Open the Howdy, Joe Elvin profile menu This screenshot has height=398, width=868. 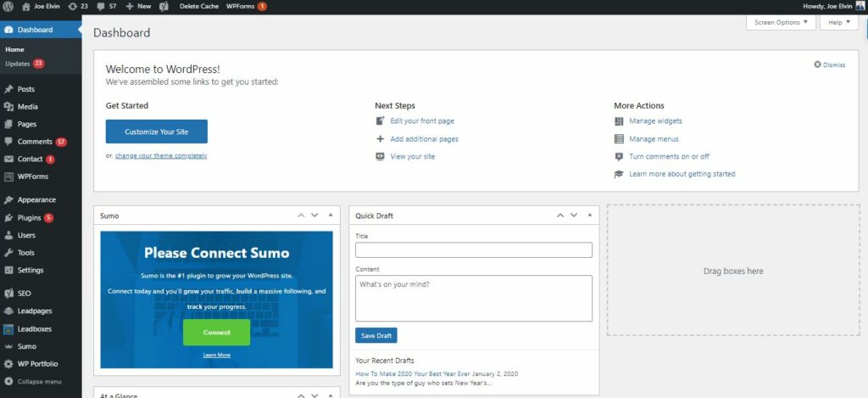click(x=833, y=6)
